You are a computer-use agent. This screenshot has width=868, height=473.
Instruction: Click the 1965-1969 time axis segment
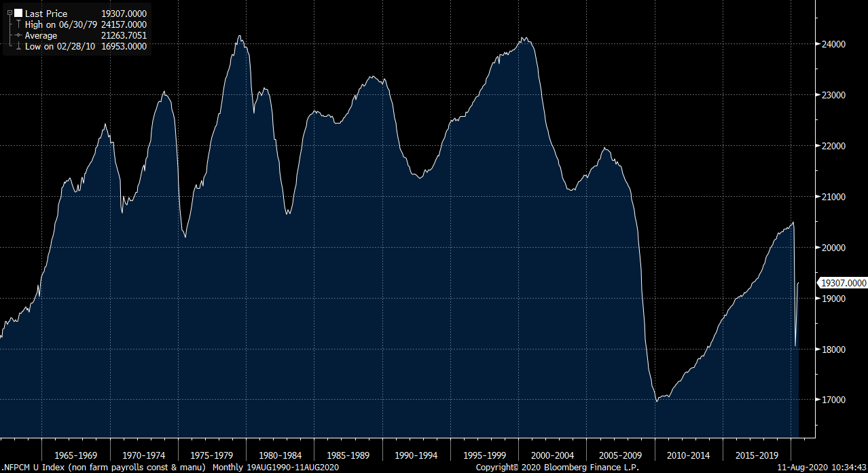(76, 455)
